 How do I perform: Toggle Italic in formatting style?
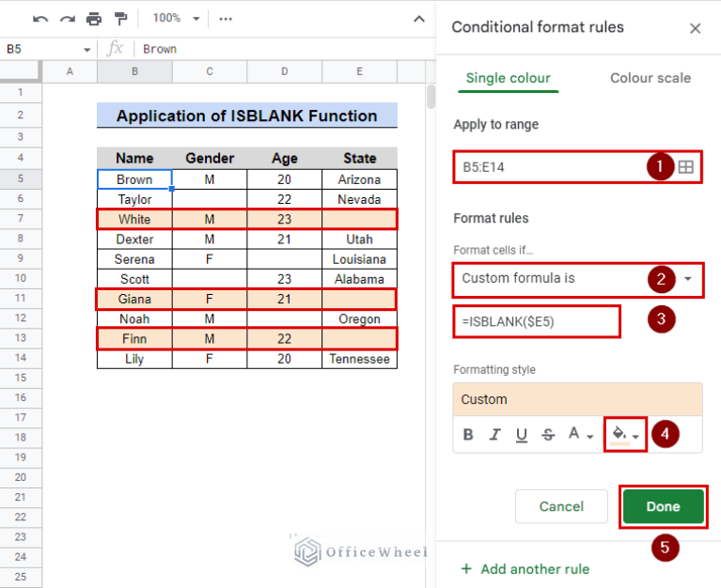(494, 435)
